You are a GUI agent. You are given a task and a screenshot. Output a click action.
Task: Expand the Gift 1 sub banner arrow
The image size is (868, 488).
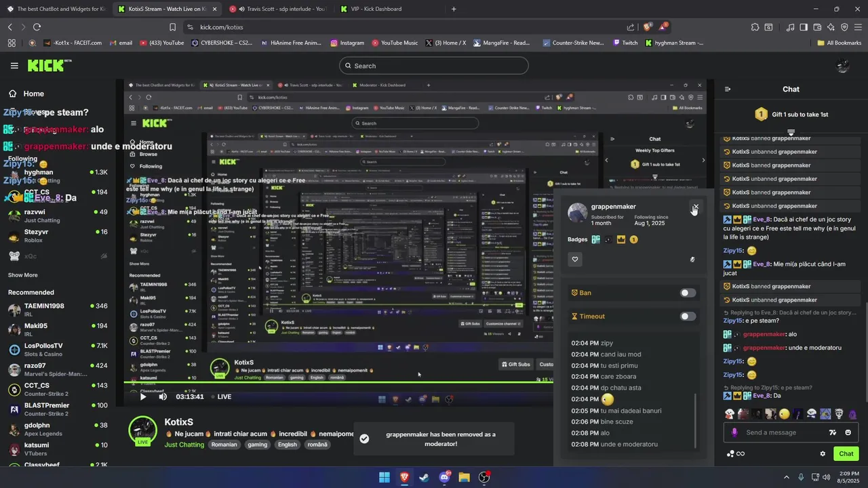[791, 132]
